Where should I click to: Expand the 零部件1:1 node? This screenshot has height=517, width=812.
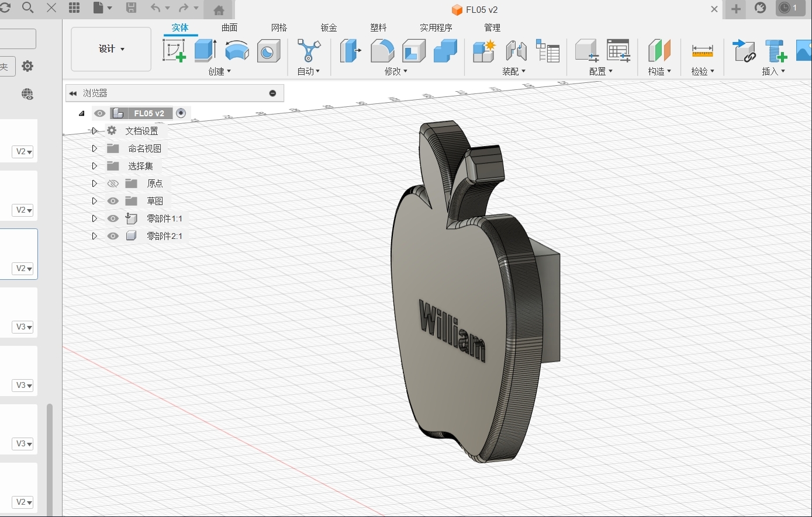tap(94, 218)
